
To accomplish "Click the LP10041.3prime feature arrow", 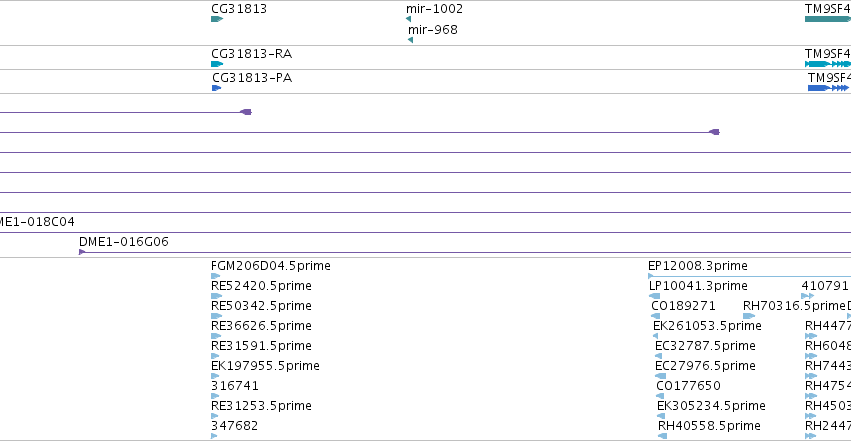I will coord(655,296).
